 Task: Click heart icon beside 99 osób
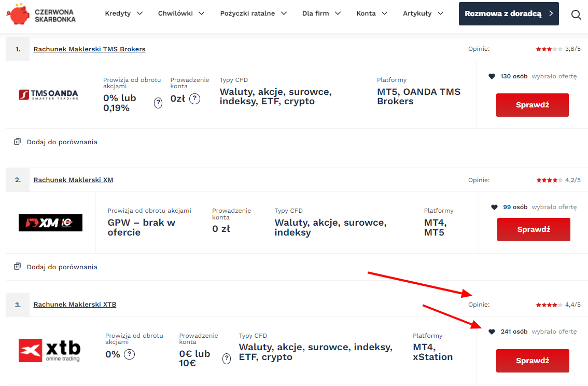(x=494, y=207)
